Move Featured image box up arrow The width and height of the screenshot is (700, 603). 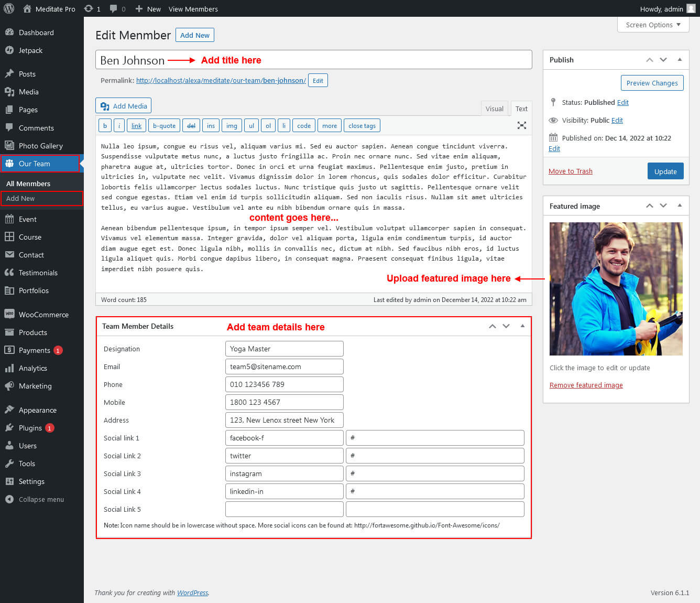point(650,206)
